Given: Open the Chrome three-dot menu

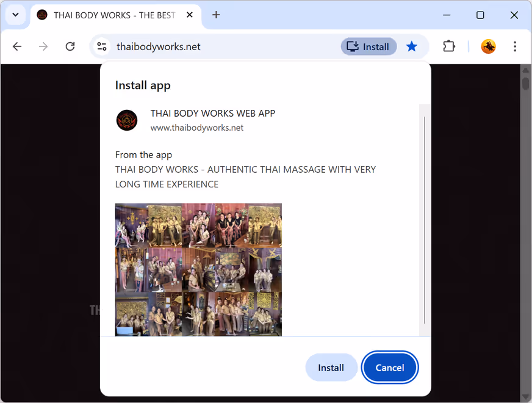Looking at the screenshot, I should pyautogui.click(x=515, y=46).
